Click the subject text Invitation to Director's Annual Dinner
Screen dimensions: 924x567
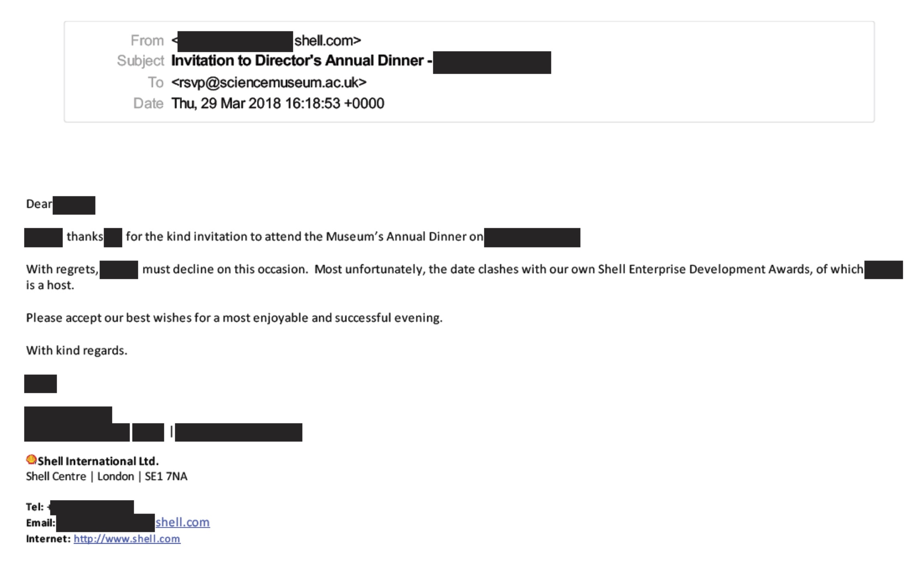click(x=298, y=61)
